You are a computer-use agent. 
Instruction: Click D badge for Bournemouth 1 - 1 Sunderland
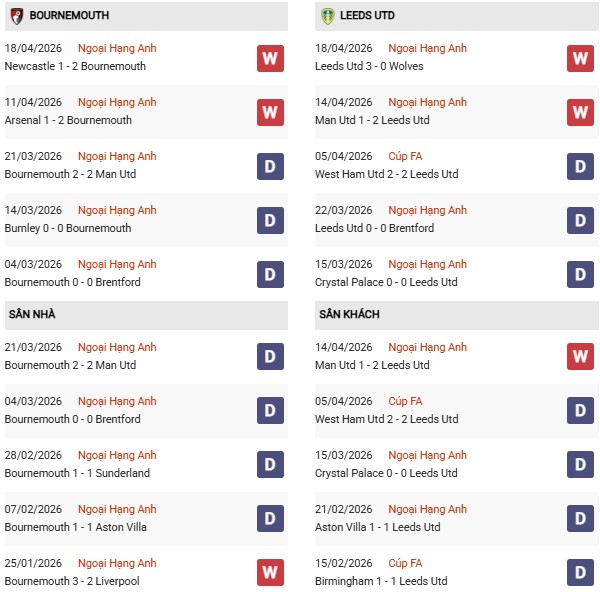tap(270, 465)
